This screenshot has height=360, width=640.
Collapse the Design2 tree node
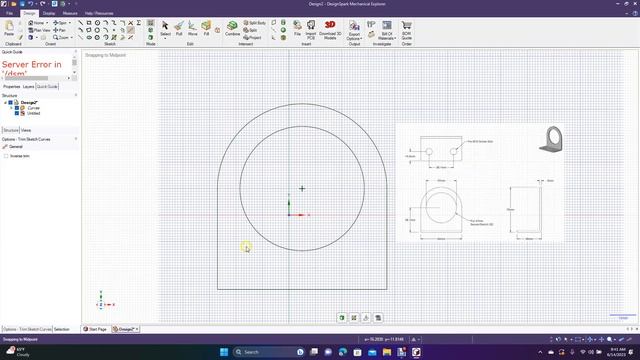tap(5, 102)
